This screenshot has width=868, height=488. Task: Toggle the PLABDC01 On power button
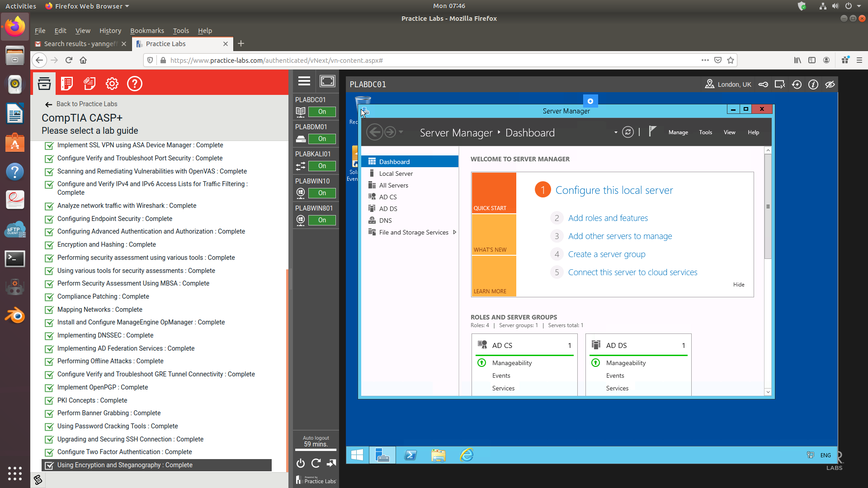point(322,112)
